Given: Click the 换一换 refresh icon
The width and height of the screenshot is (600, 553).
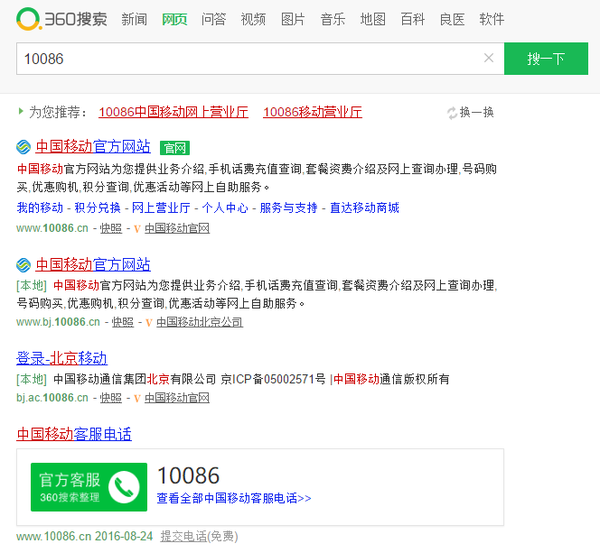Looking at the screenshot, I should 452,113.
